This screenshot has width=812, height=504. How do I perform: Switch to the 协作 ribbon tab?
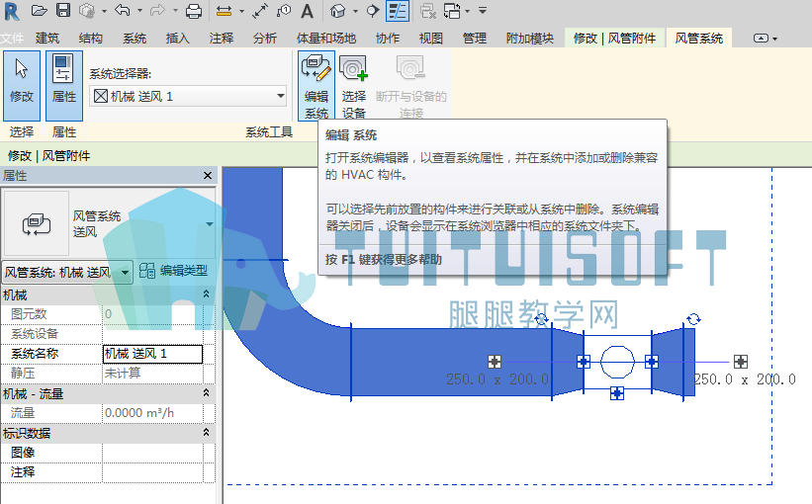tap(388, 39)
